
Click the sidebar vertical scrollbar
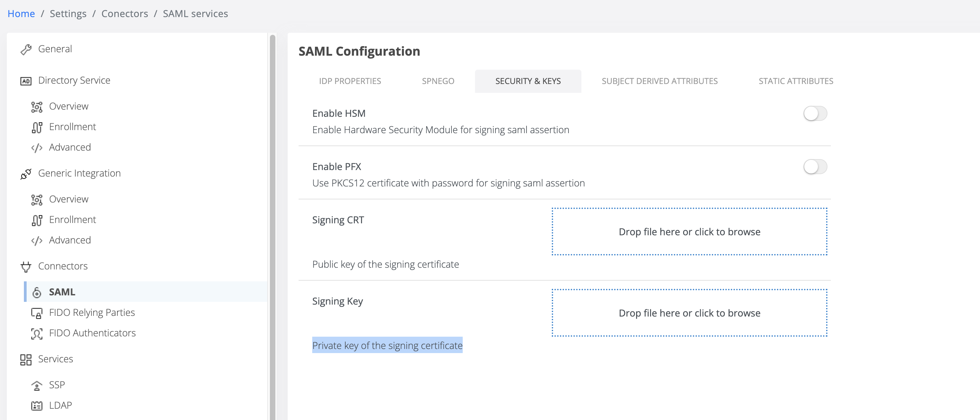(x=272, y=228)
